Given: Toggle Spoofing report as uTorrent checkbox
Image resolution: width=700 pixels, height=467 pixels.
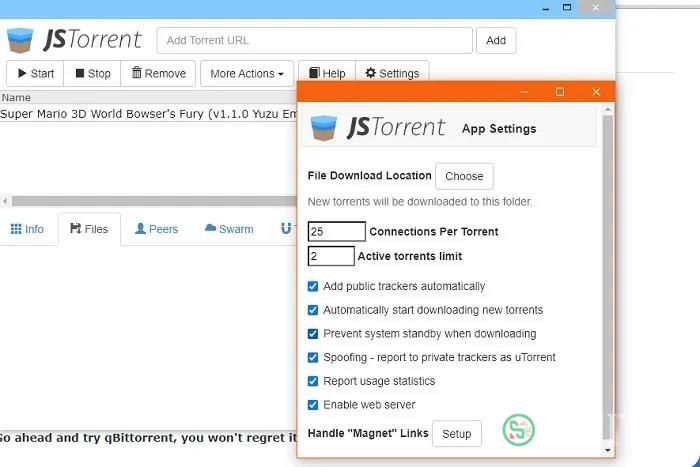Looking at the screenshot, I should tap(313, 357).
